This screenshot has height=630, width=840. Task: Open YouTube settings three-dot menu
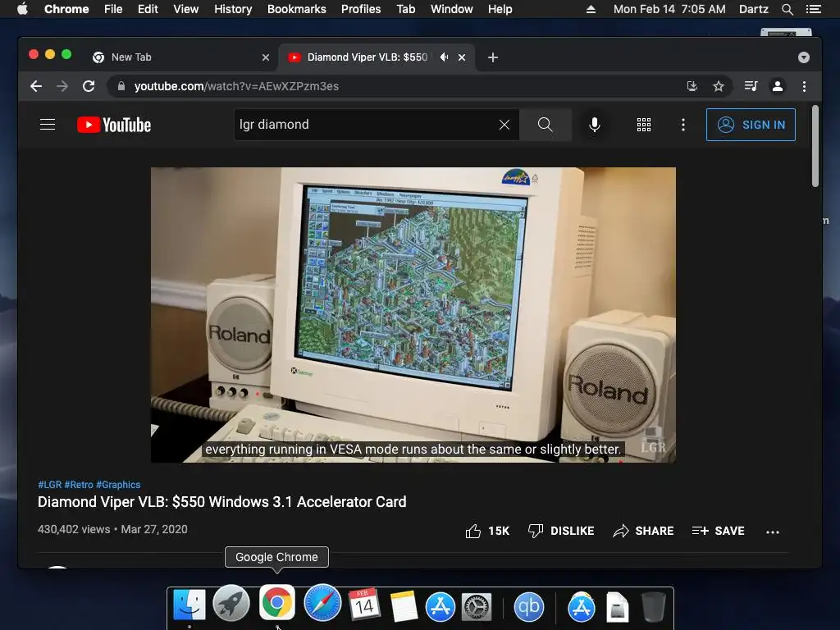[683, 125]
